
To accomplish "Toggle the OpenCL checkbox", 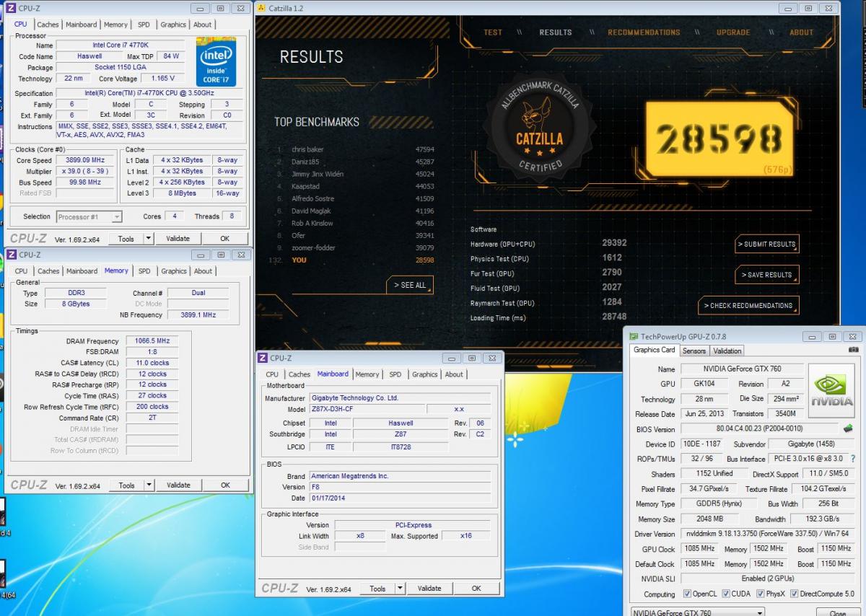I will pos(688,594).
